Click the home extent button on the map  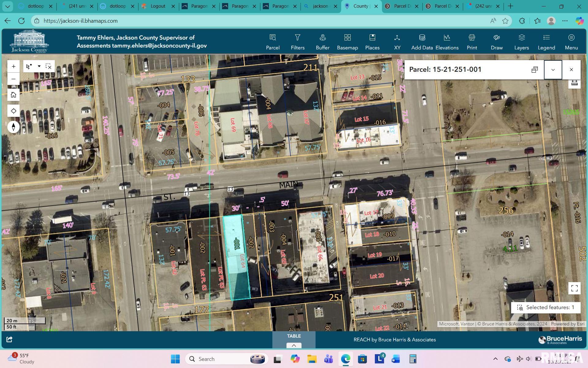pyautogui.click(x=13, y=95)
